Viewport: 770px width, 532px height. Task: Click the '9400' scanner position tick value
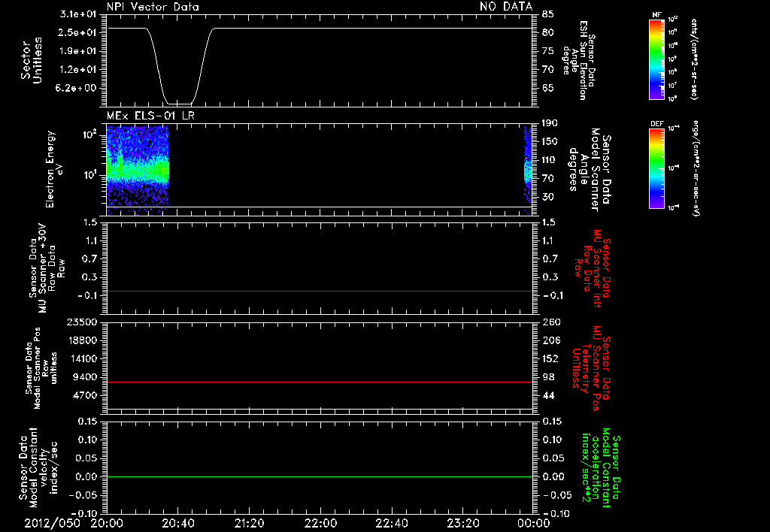click(84, 377)
